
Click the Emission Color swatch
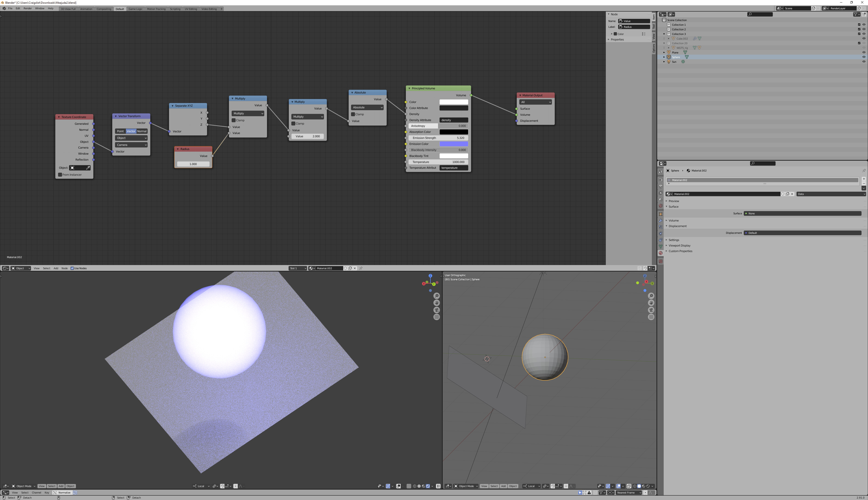tap(453, 144)
